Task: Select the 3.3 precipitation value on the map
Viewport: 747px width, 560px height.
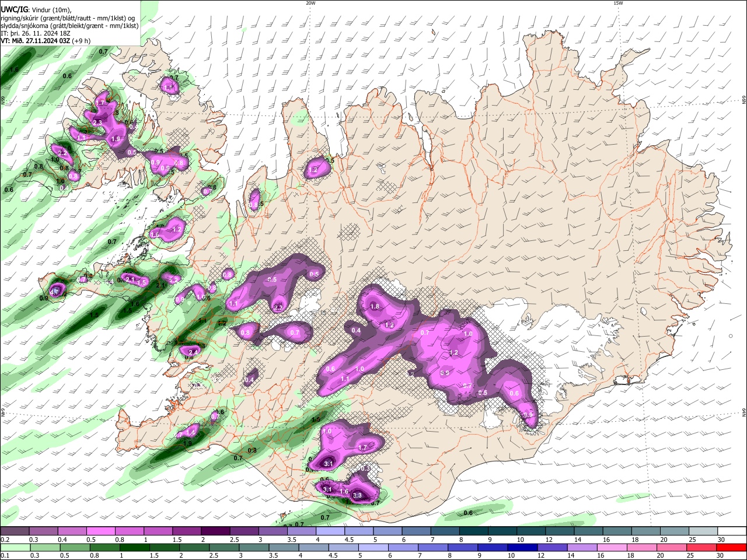Action: pos(357,495)
